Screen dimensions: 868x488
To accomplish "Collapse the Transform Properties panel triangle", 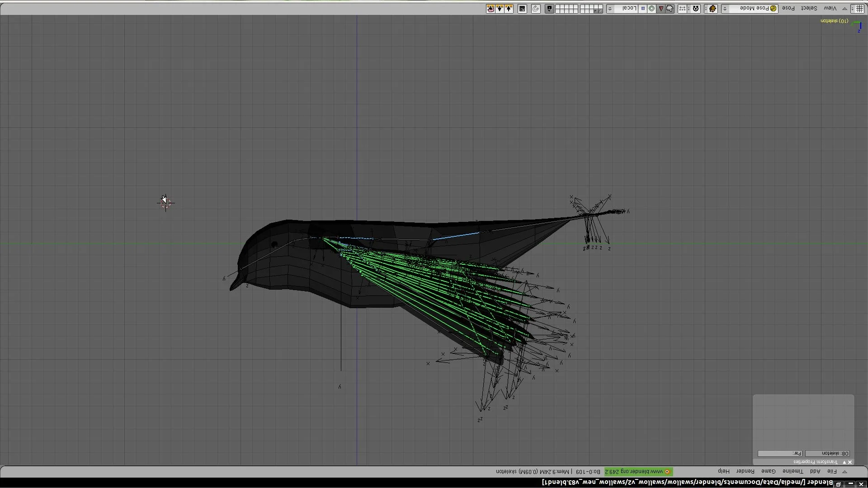I will 844,462.
